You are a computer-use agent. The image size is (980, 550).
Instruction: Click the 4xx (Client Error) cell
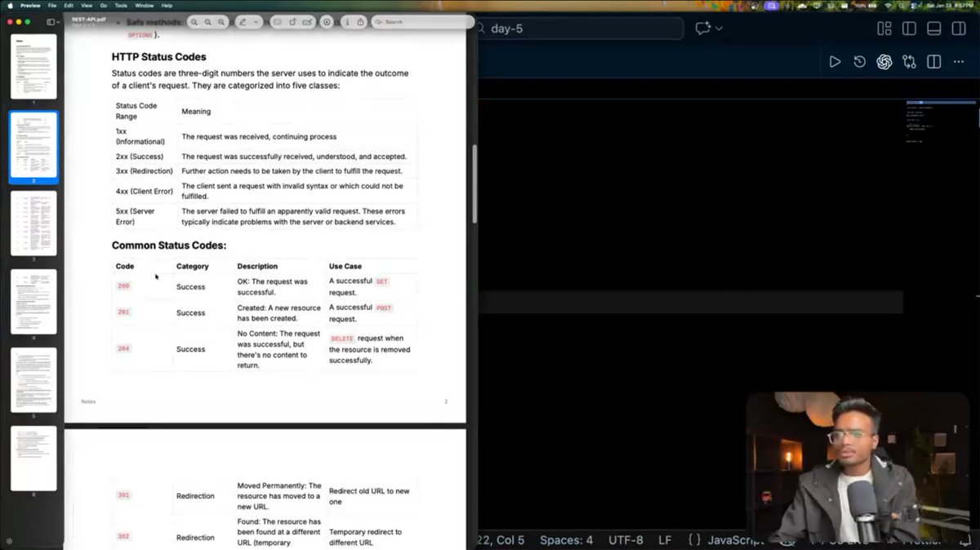145,191
